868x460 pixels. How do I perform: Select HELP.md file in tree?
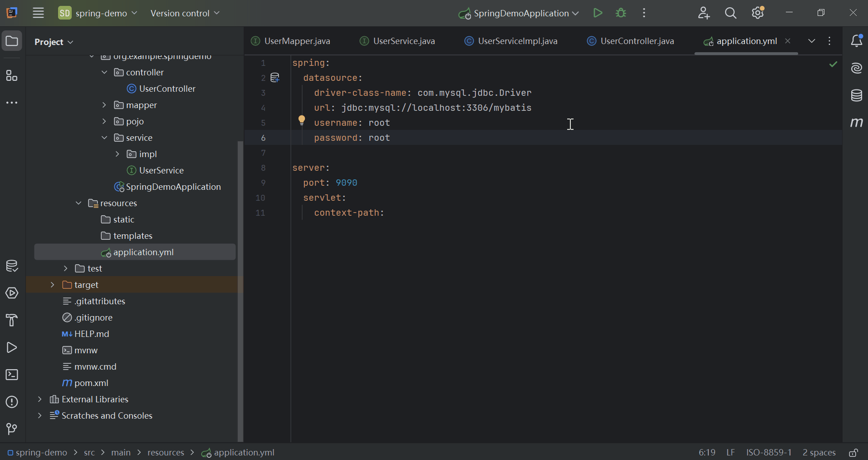(x=85, y=334)
